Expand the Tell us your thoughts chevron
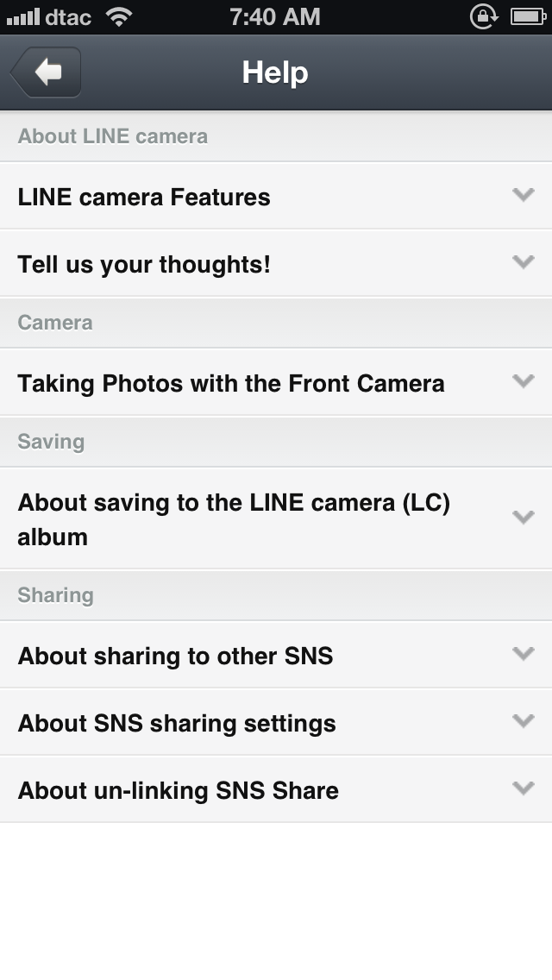The image size is (552, 980). (523, 261)
